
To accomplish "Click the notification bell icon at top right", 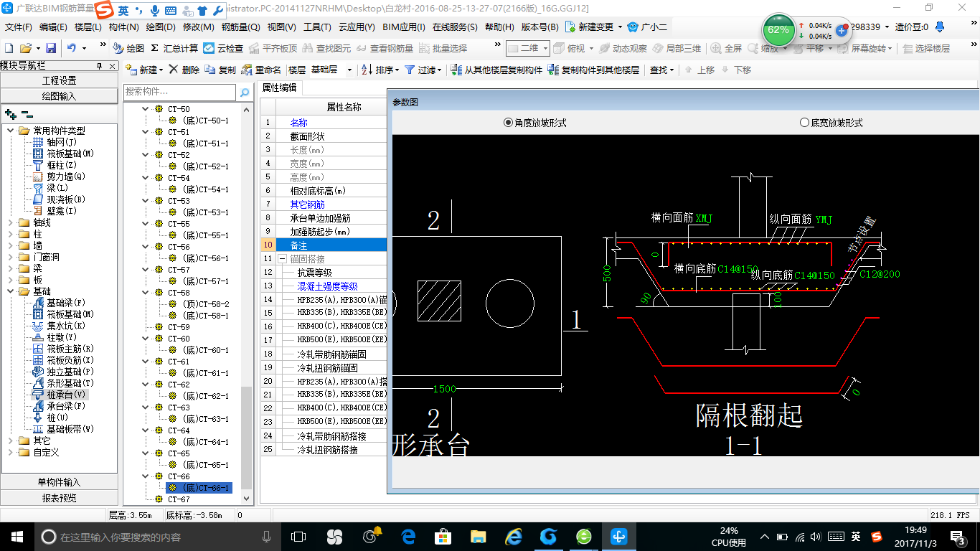I will coord(940,27).
